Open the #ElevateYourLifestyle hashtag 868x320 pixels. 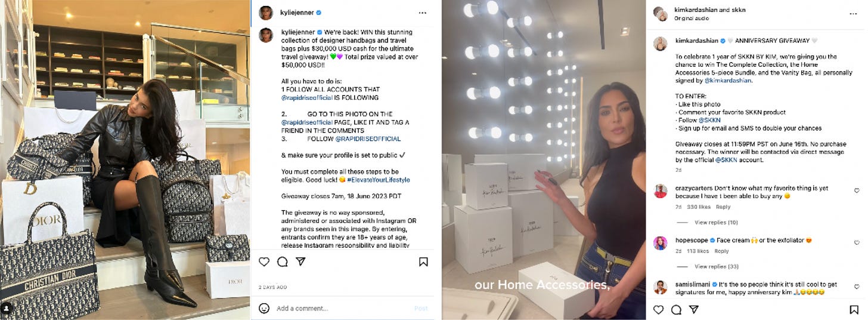378,180
